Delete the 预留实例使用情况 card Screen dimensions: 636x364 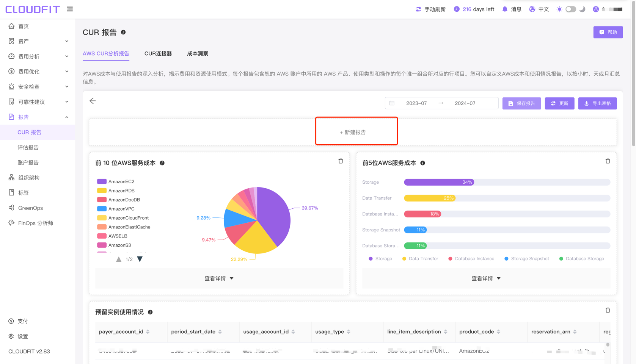point(608,310)
